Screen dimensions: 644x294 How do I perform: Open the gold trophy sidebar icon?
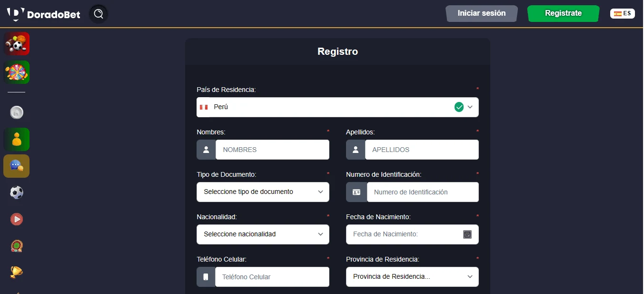[17, 272]
